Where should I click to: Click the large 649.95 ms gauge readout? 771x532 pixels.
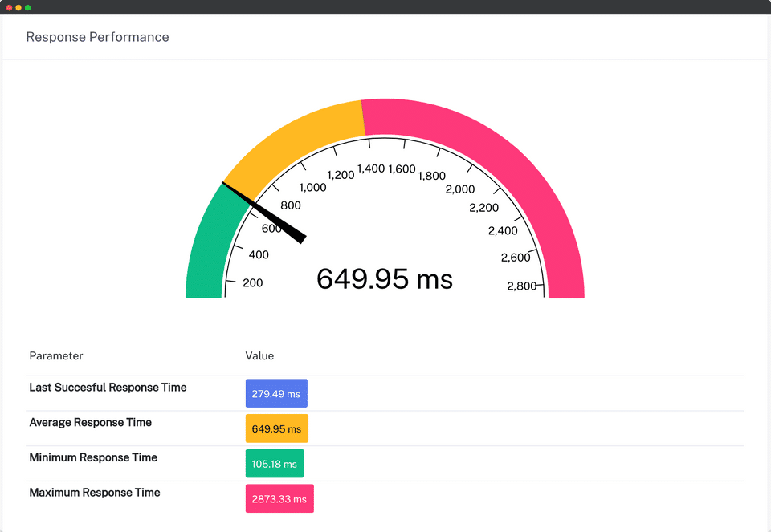385,279
